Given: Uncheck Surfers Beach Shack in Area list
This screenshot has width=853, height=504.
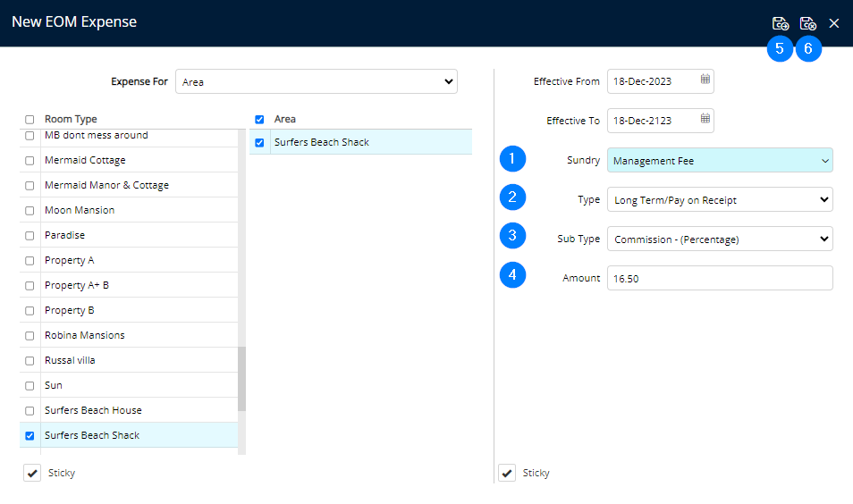Looking at the screenshot, I should (259, 143).
